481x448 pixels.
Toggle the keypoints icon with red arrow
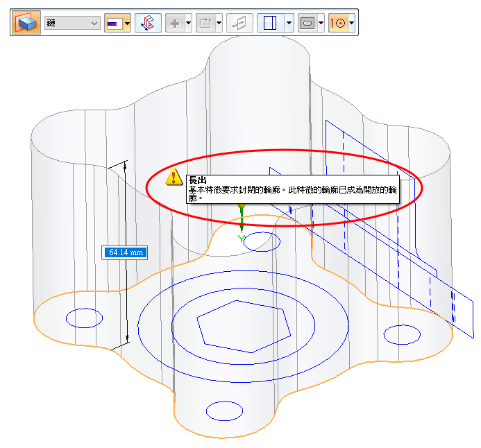coord(338,23)
